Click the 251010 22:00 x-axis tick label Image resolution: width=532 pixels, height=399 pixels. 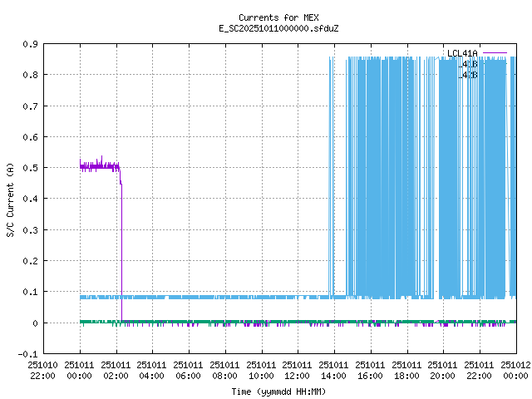(43, 369)
